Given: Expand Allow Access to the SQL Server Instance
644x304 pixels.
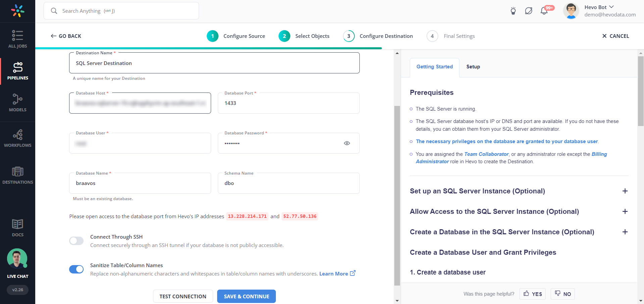Looking at the screenshot, I should pos(625,211).
